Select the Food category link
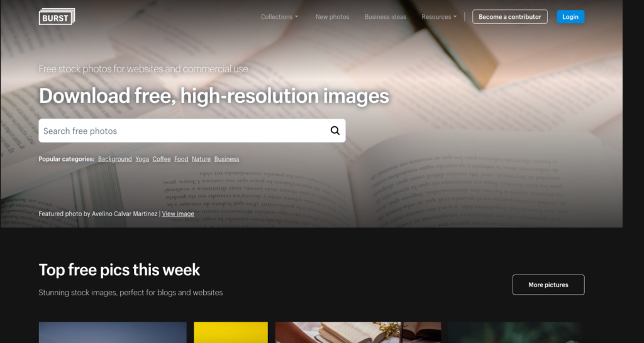This screenshot has height=343, width=644. (181, 159)
